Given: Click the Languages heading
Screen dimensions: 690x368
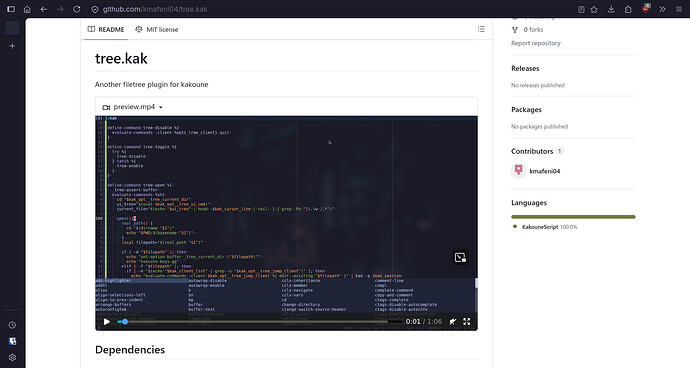Looking at the screenshot, I should (x=529, y=203).
